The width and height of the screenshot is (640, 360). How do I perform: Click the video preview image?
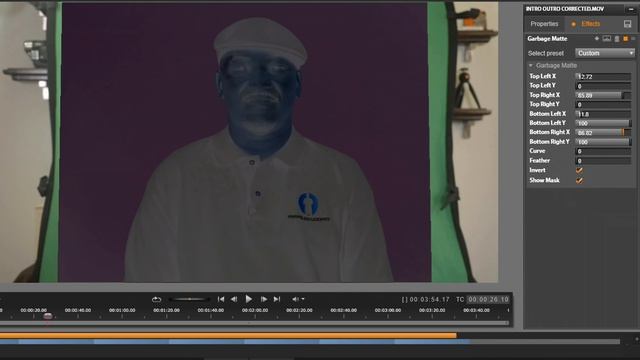[x=249, y=142]
